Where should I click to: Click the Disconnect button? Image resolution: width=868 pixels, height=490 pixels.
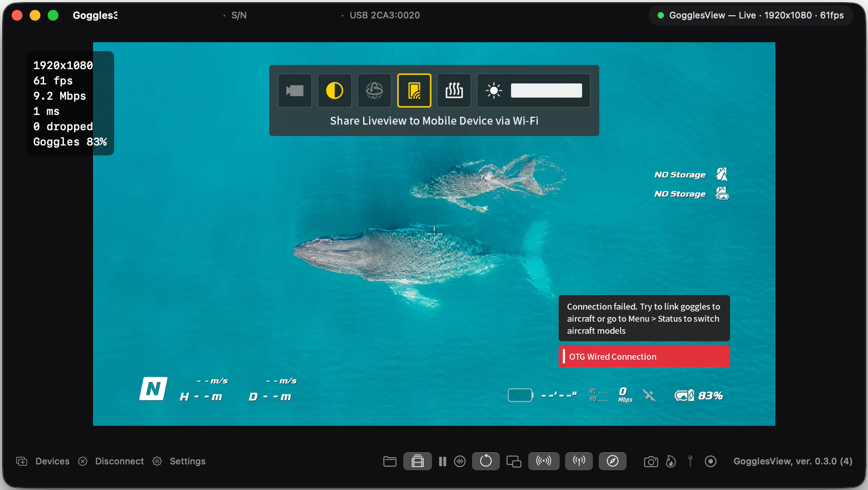(111, 461)
